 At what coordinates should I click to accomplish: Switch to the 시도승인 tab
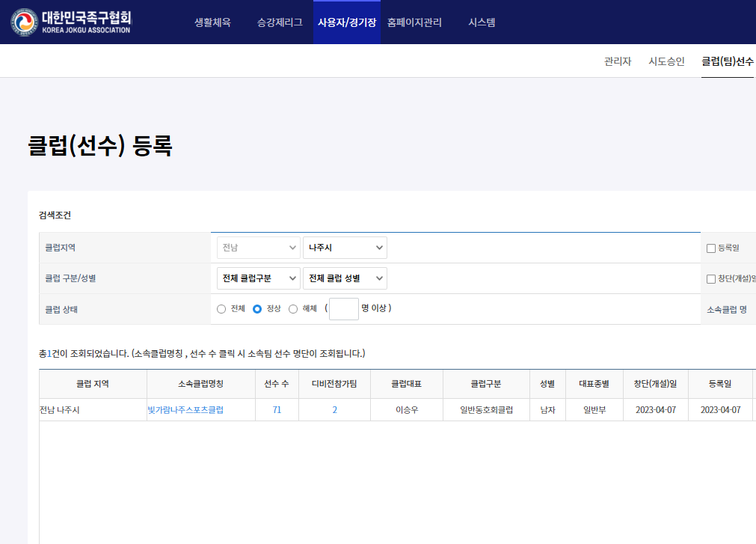click(x=666, y=61)
